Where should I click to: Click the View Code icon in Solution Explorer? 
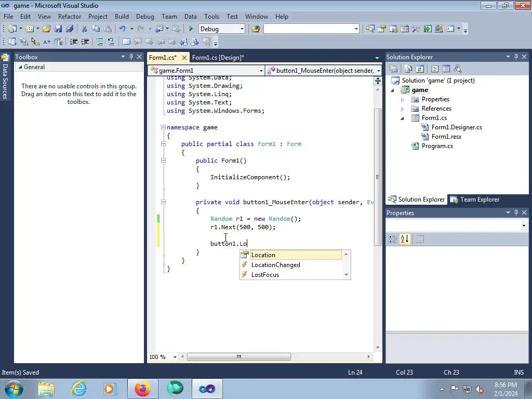click(435, 69)
